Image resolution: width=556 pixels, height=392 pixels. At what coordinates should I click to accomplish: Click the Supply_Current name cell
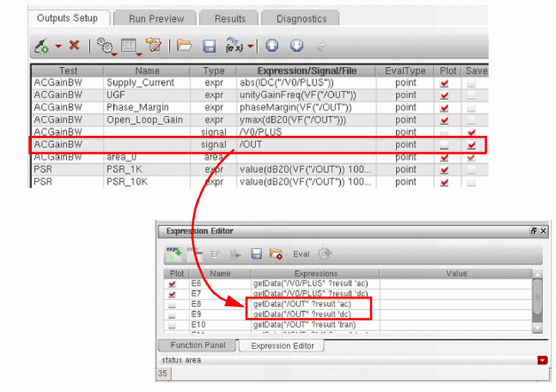point(146,82)
